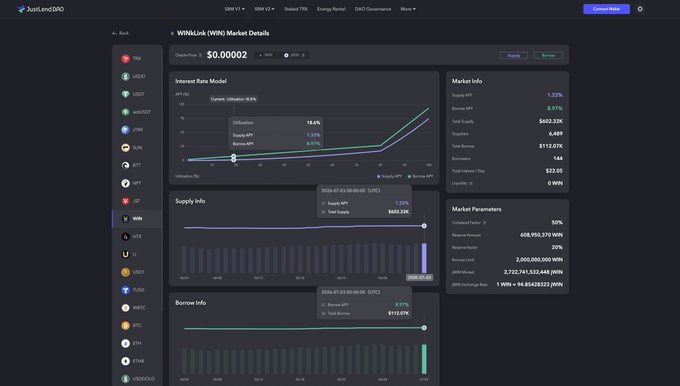Select the sTRX token icon
The width and height of the screenshot is (680, 386).
(x=125, y=130)
